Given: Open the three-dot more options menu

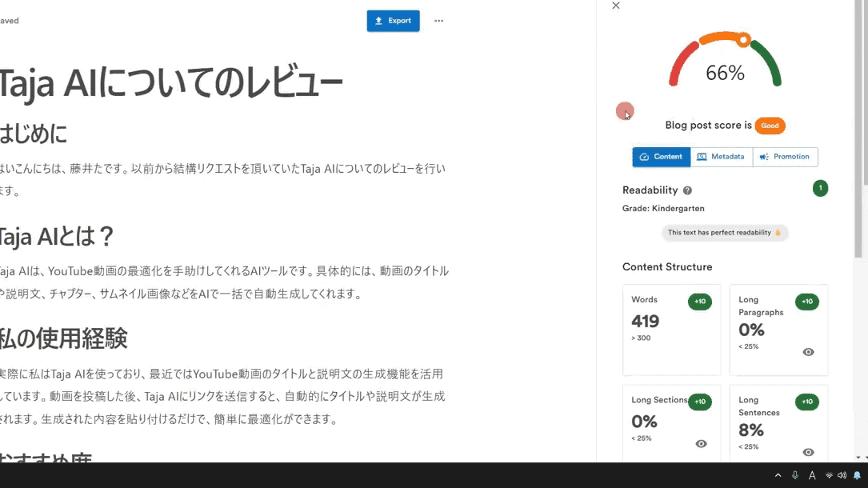Looking at the screenshot, I should (439, 21).
